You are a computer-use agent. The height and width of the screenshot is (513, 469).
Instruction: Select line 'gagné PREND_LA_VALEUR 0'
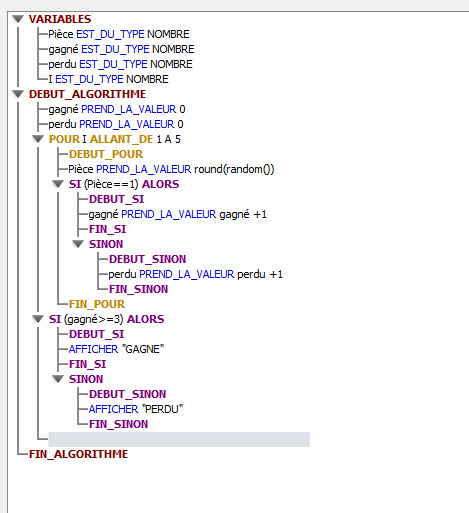(117, 109)
